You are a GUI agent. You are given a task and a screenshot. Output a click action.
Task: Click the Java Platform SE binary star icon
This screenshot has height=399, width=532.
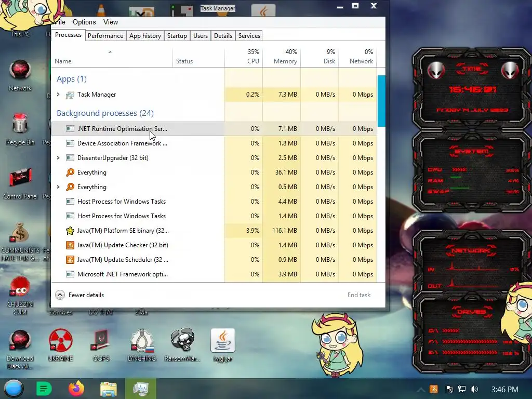(70, 231)
